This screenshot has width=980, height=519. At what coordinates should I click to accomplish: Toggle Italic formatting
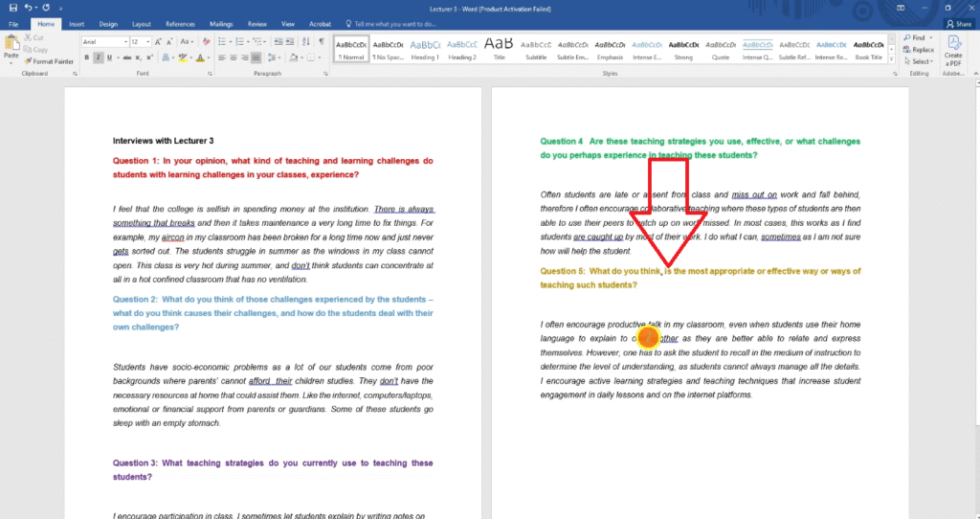point(99,57)
